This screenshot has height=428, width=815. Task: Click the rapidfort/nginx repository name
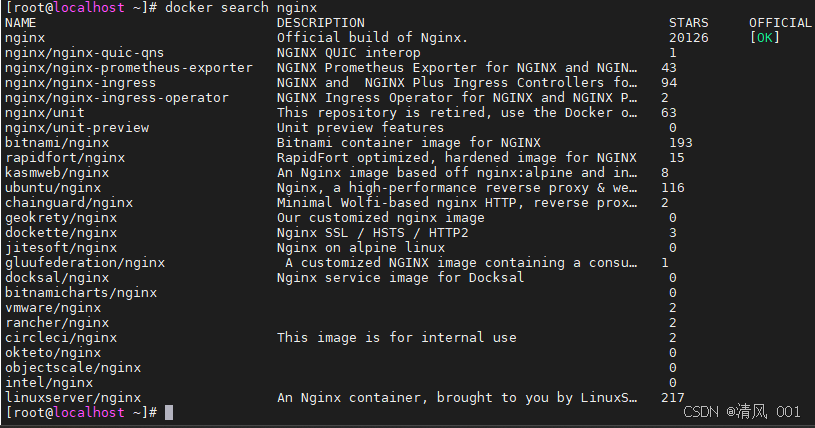(65, 158)
